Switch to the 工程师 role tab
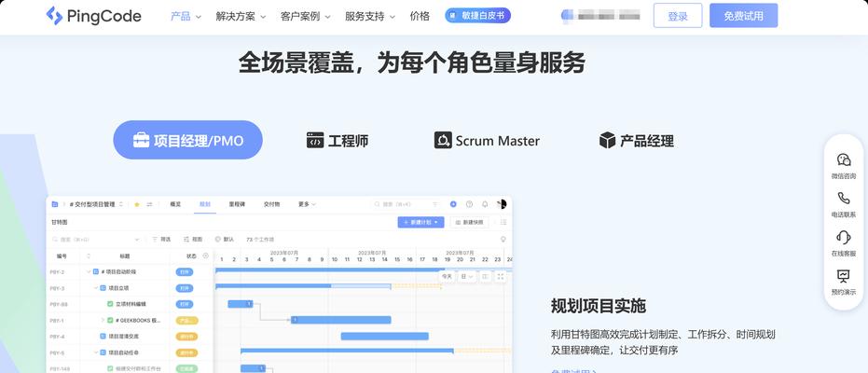This screenshot has height=373, width=868. click(338, 140)
